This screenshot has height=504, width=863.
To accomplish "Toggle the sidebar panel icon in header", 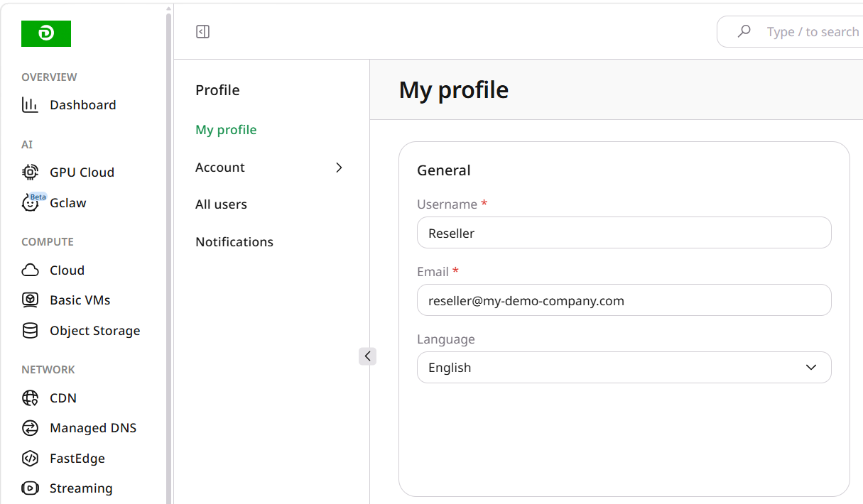I will pos(203,32).
